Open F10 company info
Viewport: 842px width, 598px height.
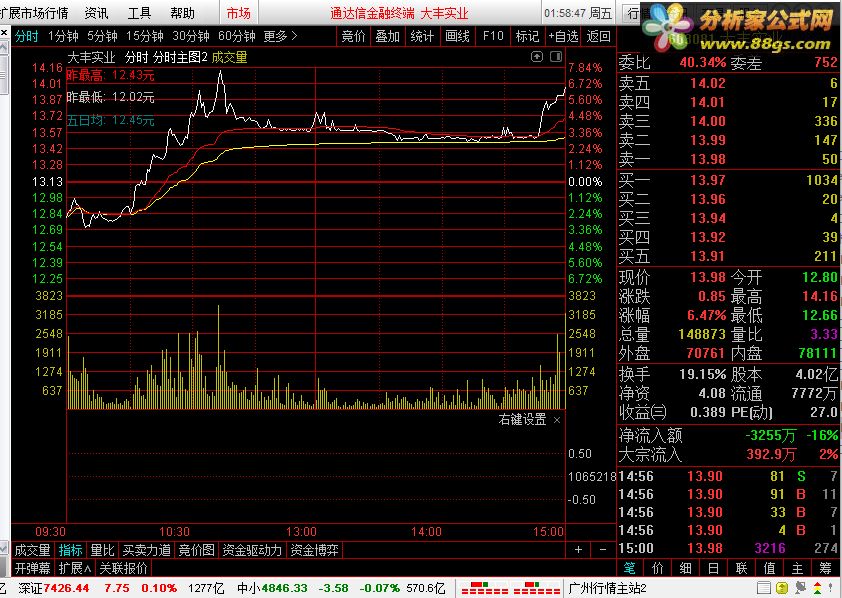493,37
